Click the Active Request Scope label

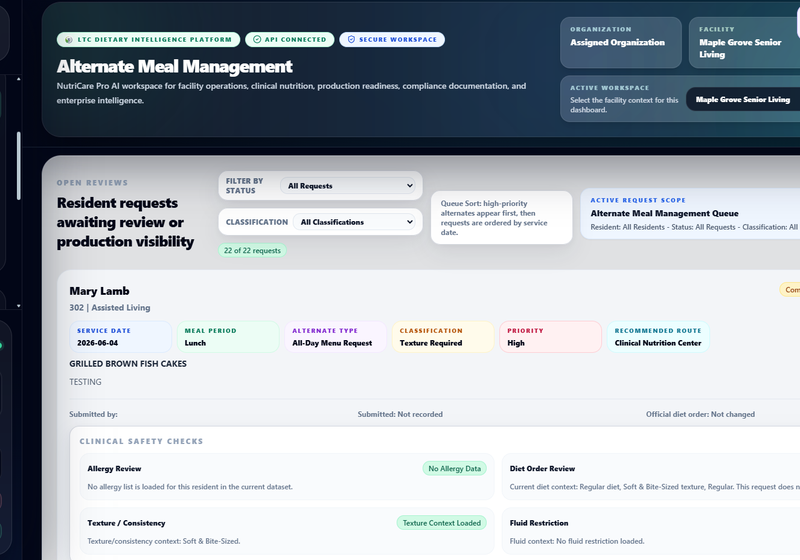coord(638,200)
